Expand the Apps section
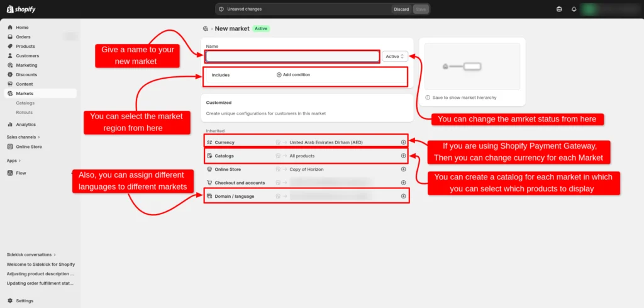The image size is (644, 308). [14, 161]
